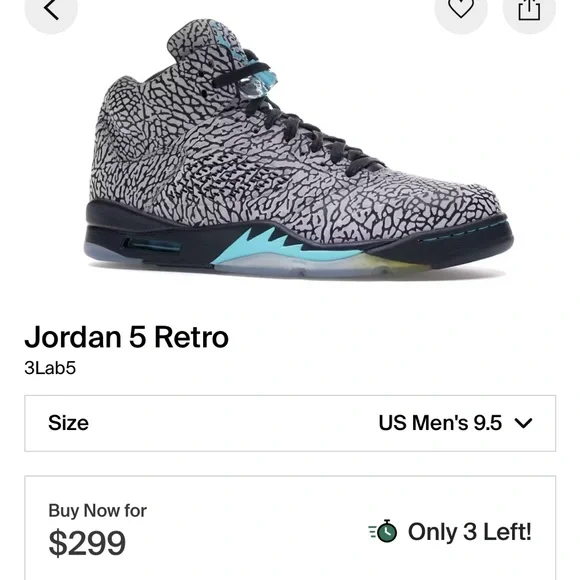Screen dimensions: 580x580
Task: Tap the Buy Now for label
Action: [x=98, y=510]
